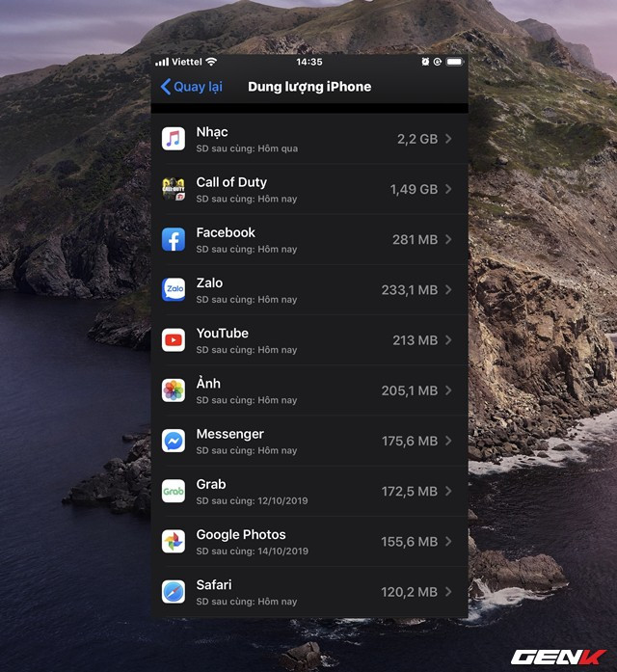Click the 205,1 MB size value
This screenshot has width=617, height=672.
(410, 390)
